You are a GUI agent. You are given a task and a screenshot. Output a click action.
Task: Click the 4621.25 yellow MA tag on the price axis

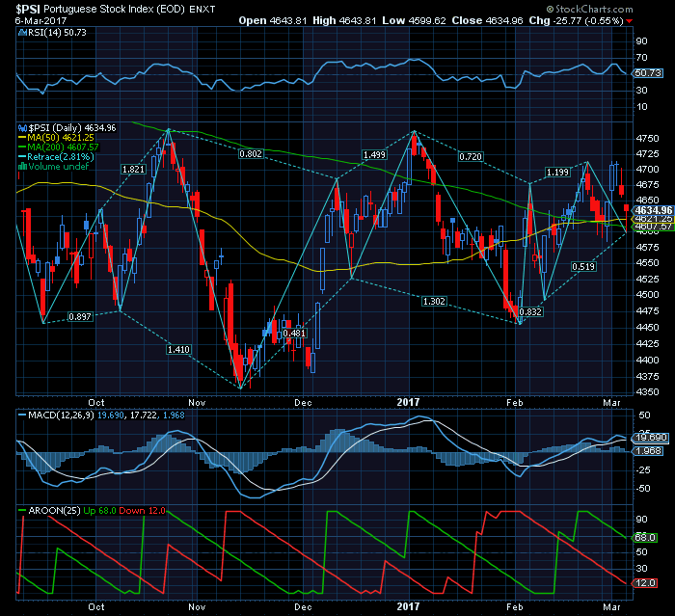point(654,219)
